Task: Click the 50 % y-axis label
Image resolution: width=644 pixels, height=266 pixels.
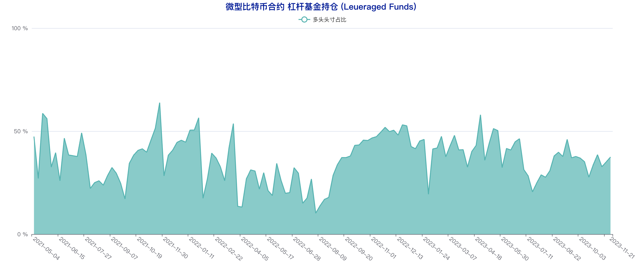Action: (20, 131)
